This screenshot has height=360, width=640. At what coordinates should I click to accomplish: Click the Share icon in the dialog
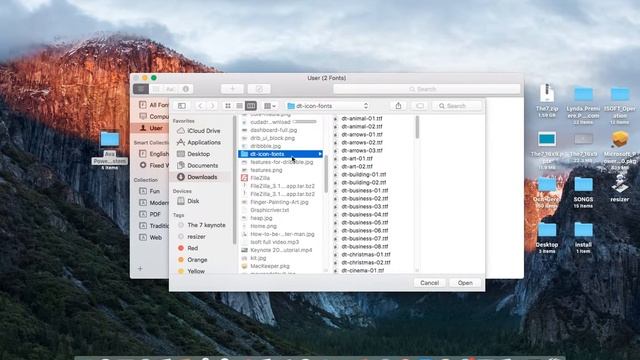pyautogui.click(x=398, y=106)
